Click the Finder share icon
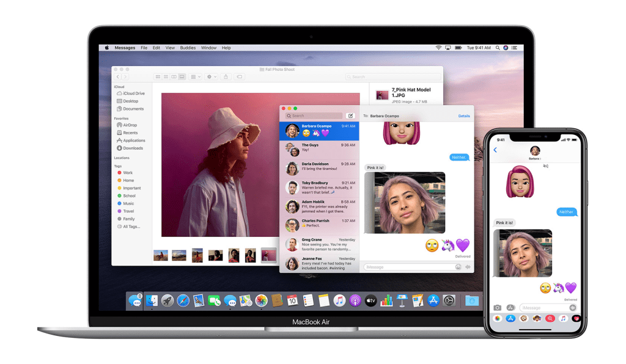 226,77
